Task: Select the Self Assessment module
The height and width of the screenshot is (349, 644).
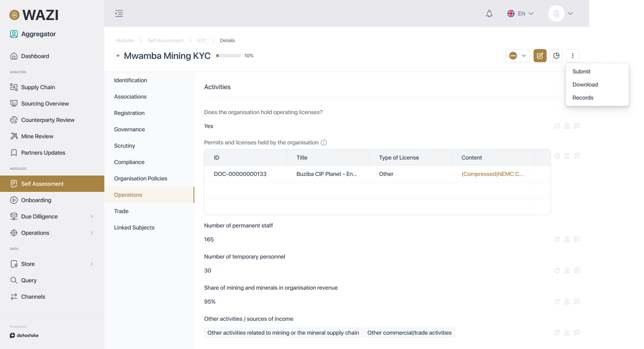Action: pyautogui.click(x=52, y=184)
